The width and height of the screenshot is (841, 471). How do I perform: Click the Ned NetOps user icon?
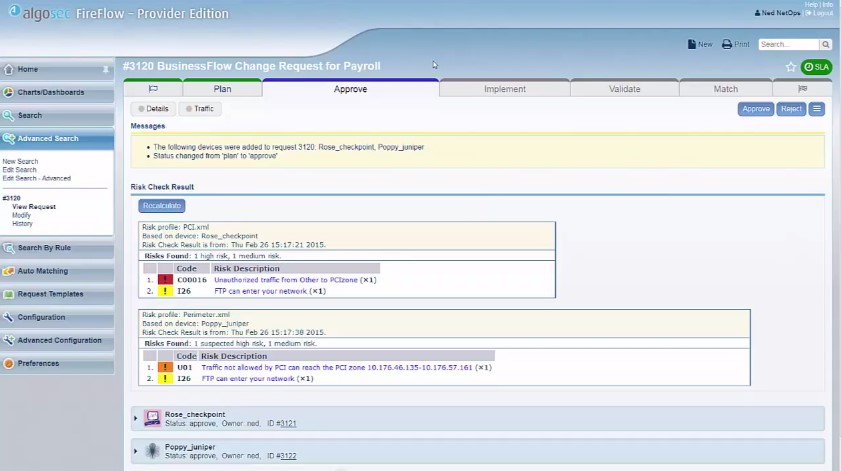click(x=757, y=13)
